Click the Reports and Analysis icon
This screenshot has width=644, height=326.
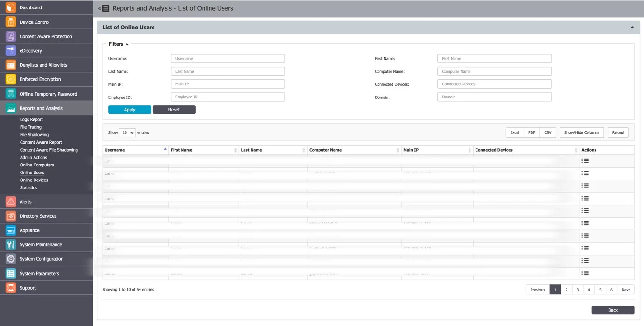click(11, 108)
